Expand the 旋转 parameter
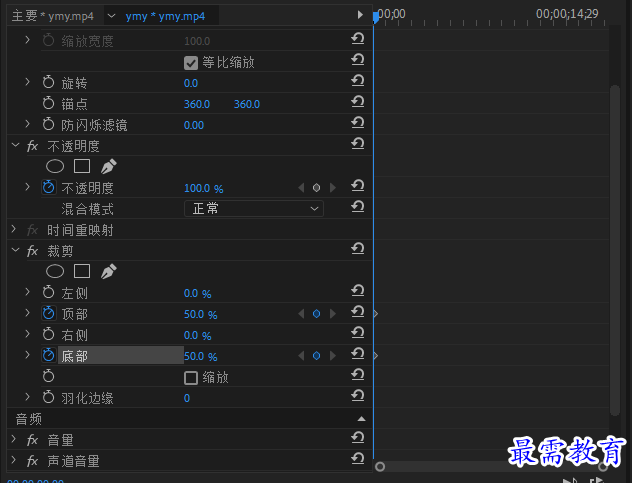 click(27, 82)
